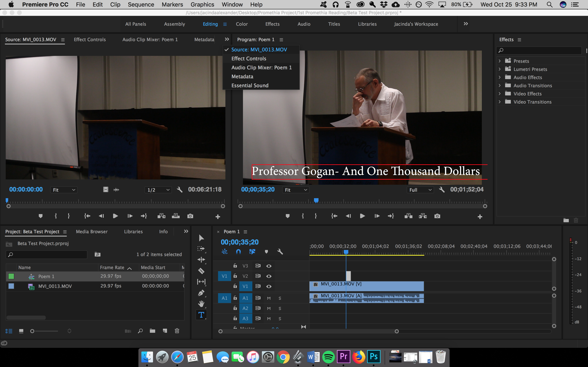This screenshot has height=367, width=588.
Task: Select the Type tool
Action: tap(201, 315)
